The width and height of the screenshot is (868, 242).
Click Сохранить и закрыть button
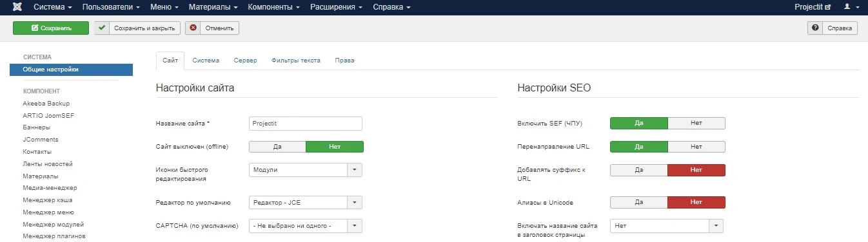[137, 28]
